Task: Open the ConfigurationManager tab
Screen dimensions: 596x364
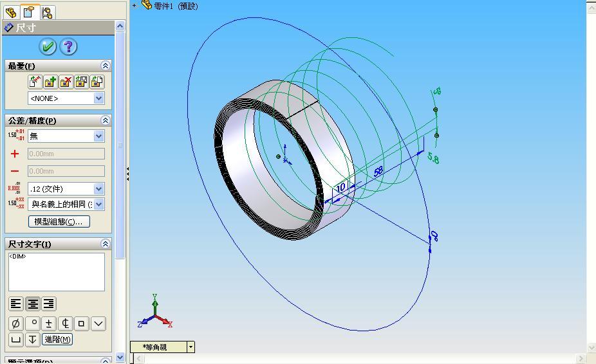Action: point(47,12)
